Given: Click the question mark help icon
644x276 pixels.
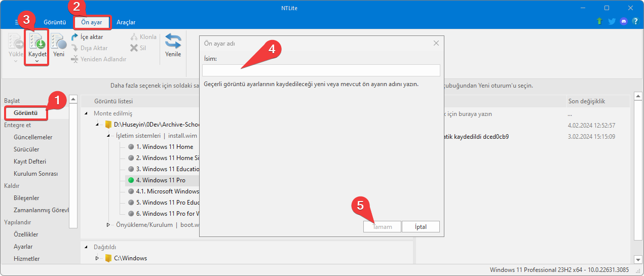Looking at the screenshot, I should coord(635,21).
